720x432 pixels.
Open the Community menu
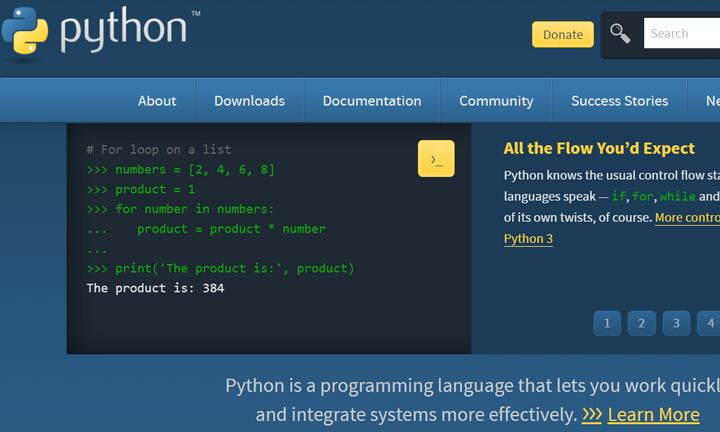pos(496,101)
